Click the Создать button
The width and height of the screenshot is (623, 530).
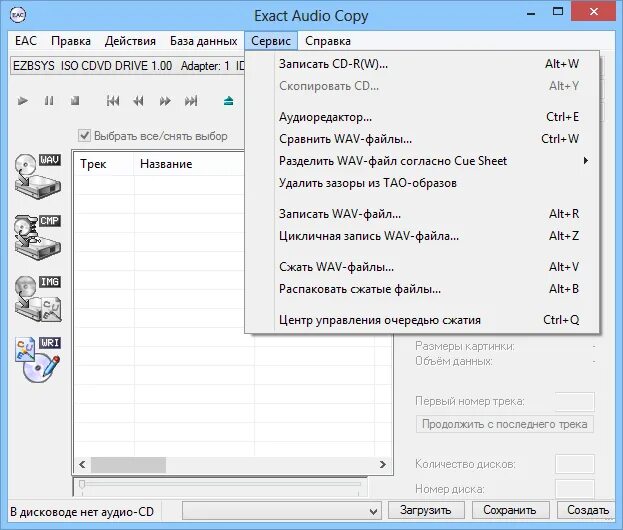click(588, 510)
